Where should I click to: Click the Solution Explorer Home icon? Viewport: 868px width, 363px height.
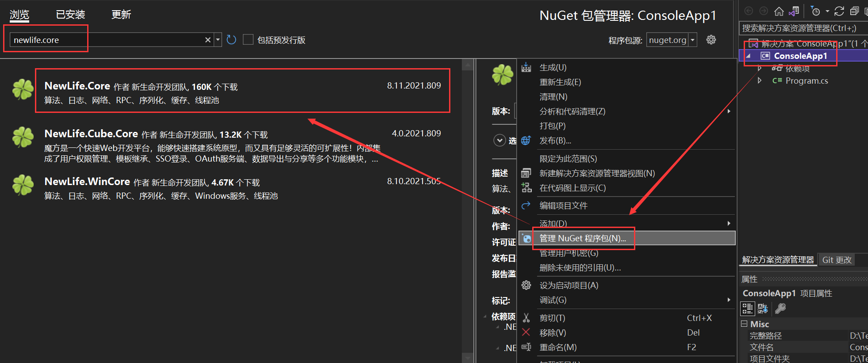coord(779,11)
